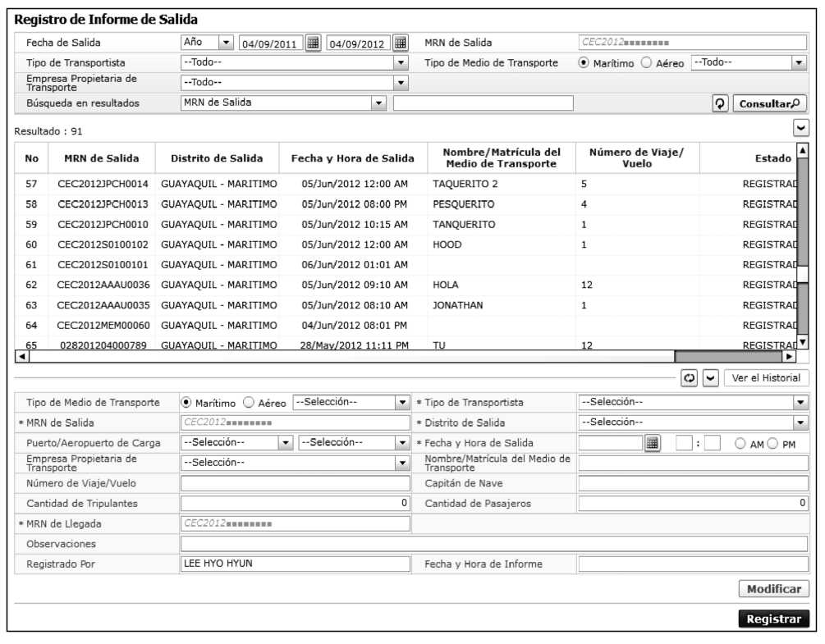The height and width of the screenshot is (644, 825).
Task: Click the Número de Viaje/Vuelo input field
Action: point(296,484)
